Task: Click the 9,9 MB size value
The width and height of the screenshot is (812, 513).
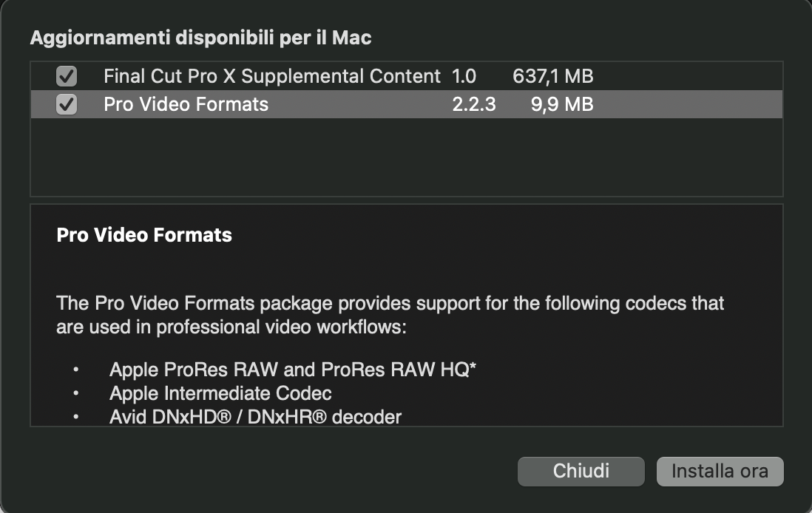Action: [x=562, y=104]
